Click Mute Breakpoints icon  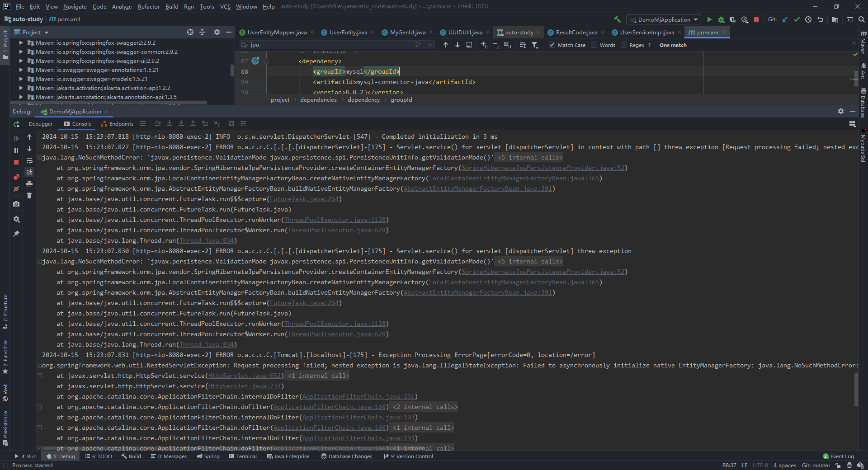[x=17, y=189]
